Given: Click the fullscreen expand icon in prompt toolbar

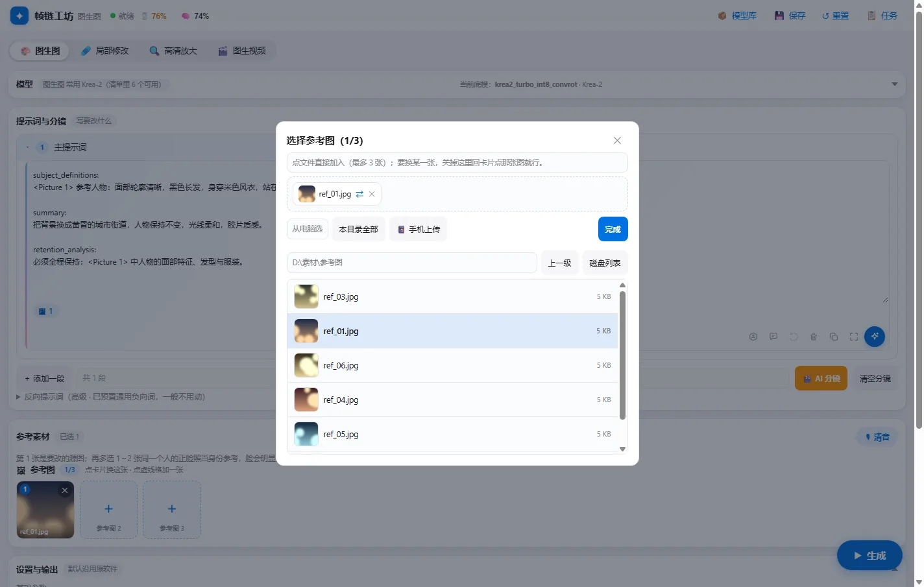Looking at the screenshot, I should (854, 337).
